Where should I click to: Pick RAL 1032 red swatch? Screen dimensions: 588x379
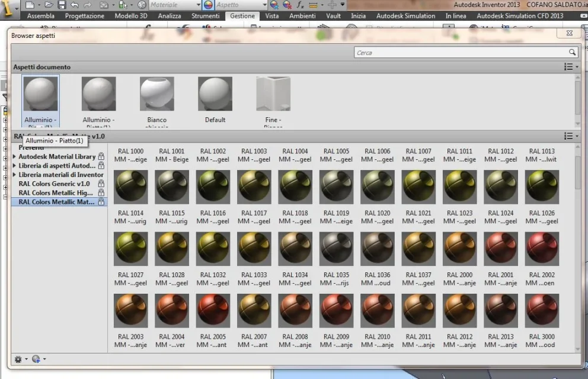[213, 310]
